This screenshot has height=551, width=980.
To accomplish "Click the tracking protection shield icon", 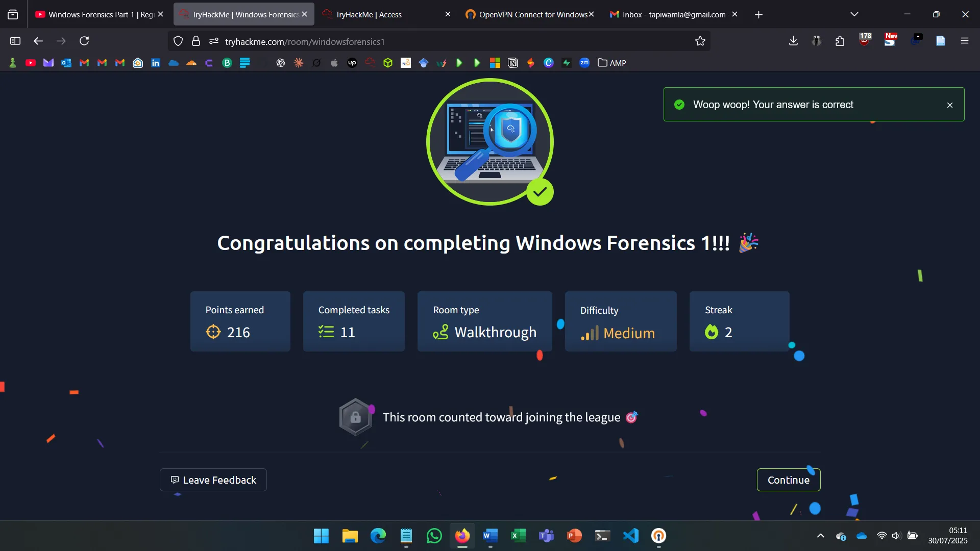I will pyautogui.click(x=178, y=41).
